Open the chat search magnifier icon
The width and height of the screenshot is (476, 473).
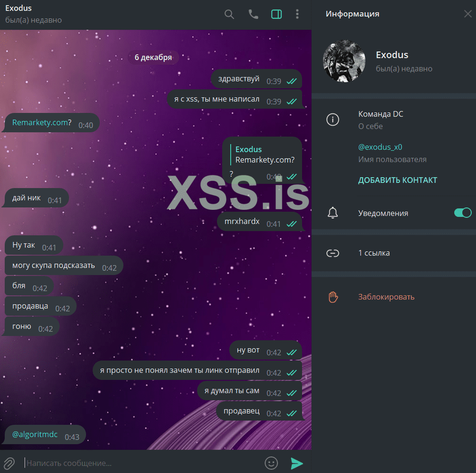[229, 14]
